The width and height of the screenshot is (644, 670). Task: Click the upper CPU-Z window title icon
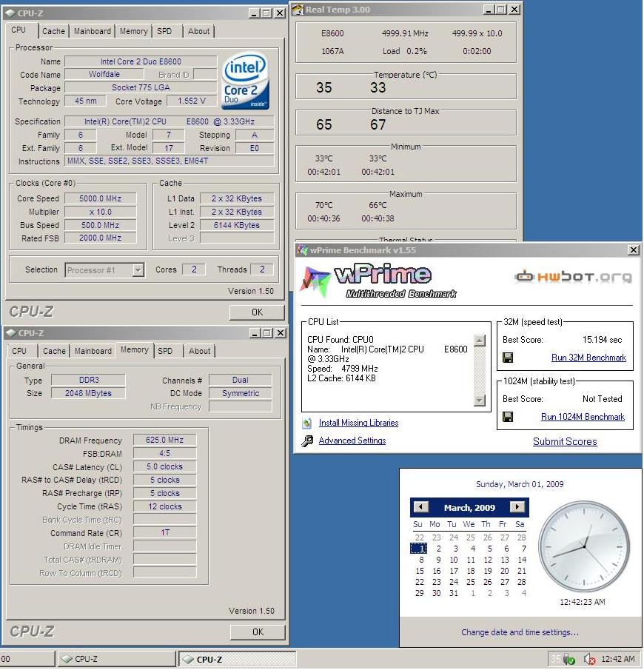click(x=10, y=13)
